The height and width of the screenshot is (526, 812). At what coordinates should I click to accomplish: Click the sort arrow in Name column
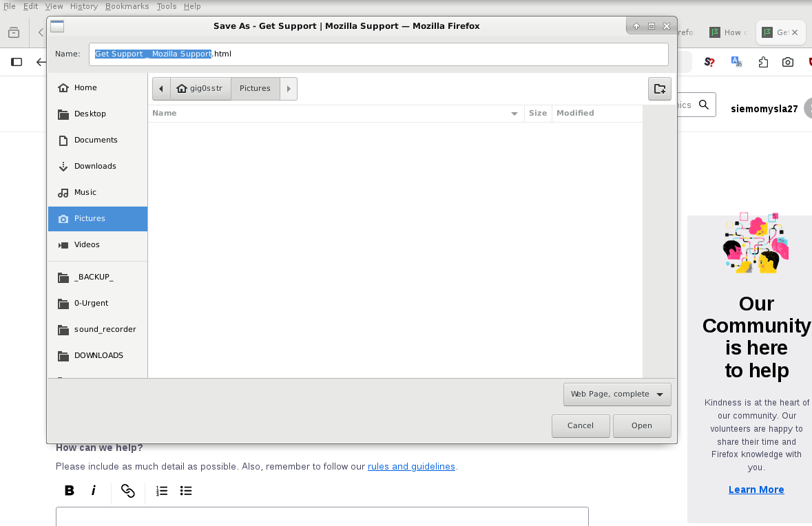tap(514, 114)
